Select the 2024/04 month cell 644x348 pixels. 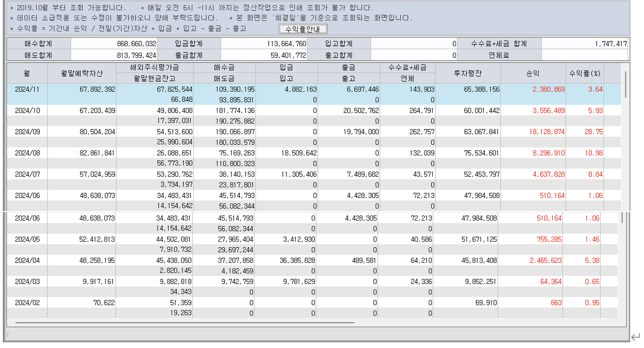pos(27,260)
